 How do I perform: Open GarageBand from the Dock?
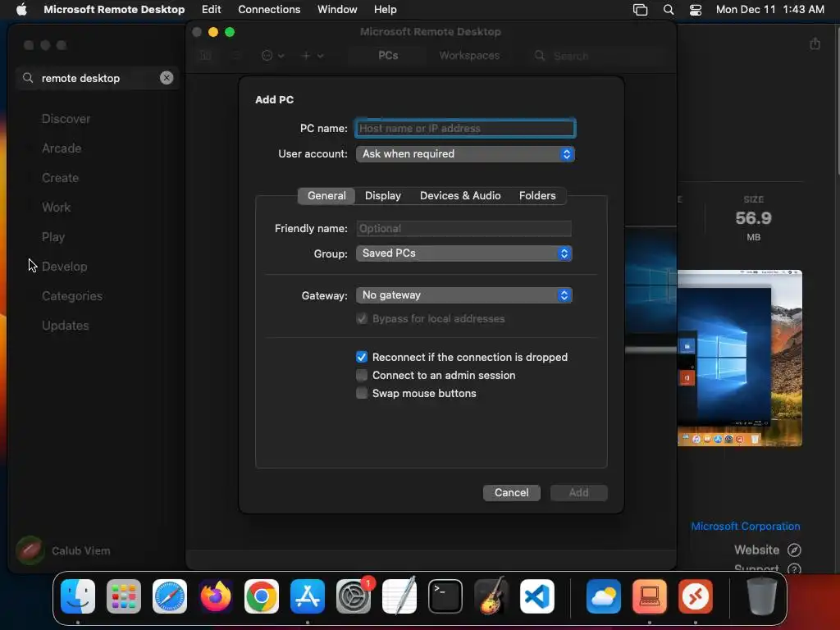[x=491, y=596]
